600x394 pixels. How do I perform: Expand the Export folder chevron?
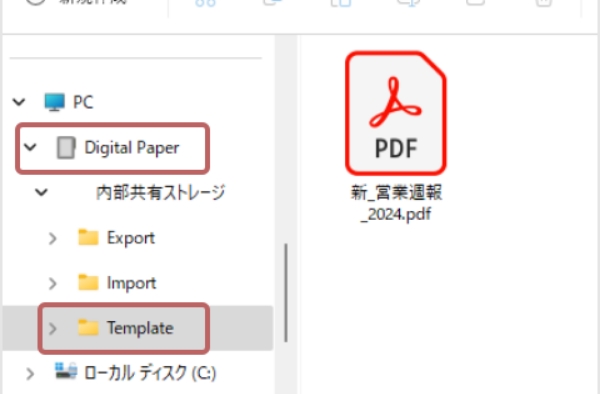[53, 238]
